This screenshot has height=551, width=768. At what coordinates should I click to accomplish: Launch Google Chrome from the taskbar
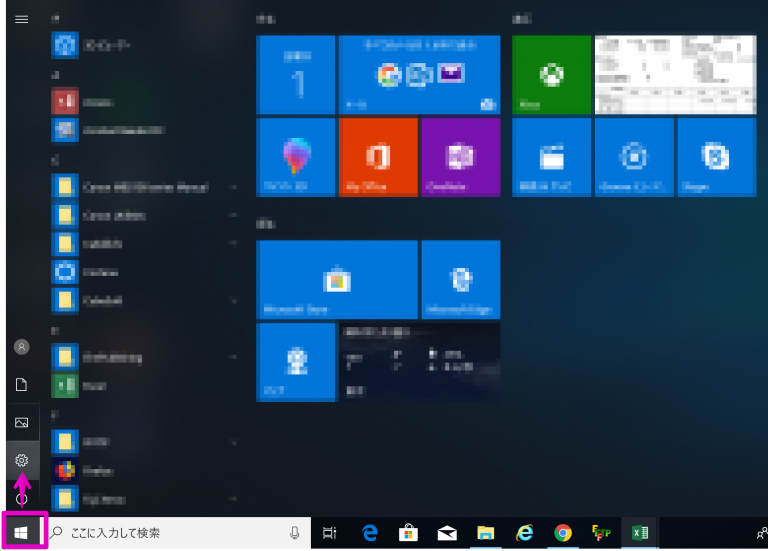pyautogui.click(x=563, y=532)
